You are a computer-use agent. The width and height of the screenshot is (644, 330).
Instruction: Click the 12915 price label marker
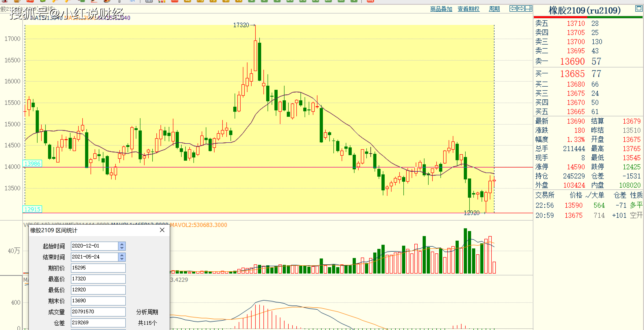(32, 209)
